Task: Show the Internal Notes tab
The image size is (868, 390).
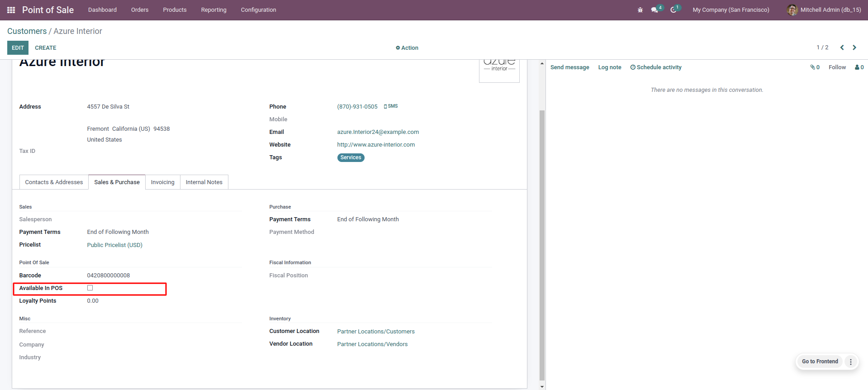Action: pyautogui.click(x=204, y=182)
